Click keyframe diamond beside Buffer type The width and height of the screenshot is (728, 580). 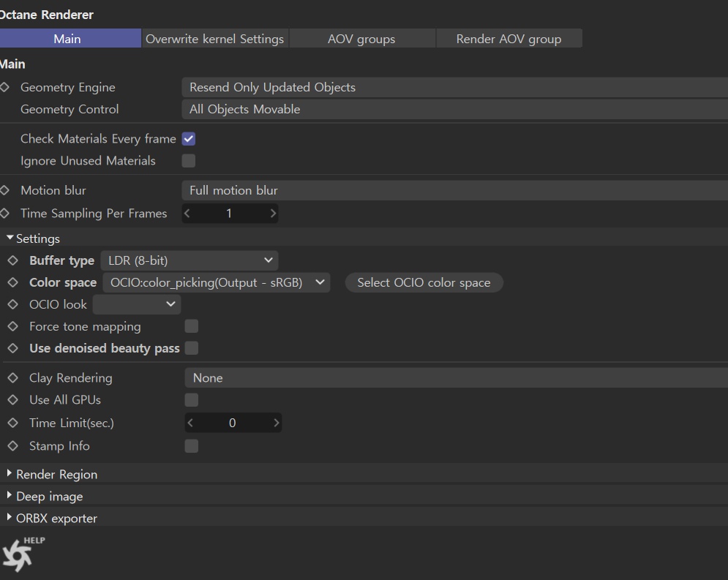pos(13,260)
